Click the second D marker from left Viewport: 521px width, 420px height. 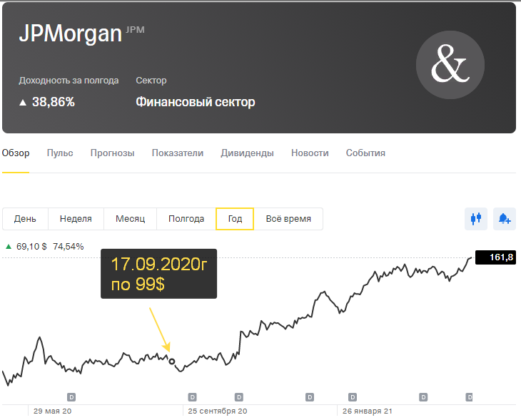pos(192,396)
